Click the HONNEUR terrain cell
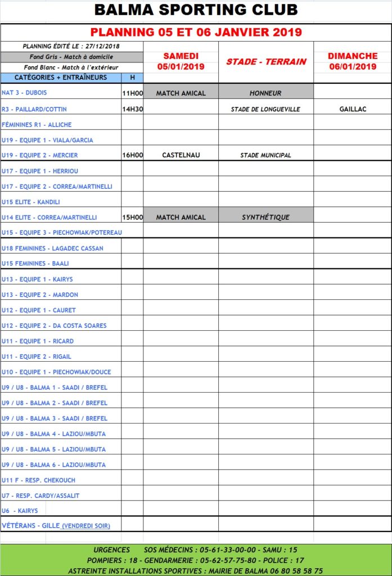 (265, 93)
